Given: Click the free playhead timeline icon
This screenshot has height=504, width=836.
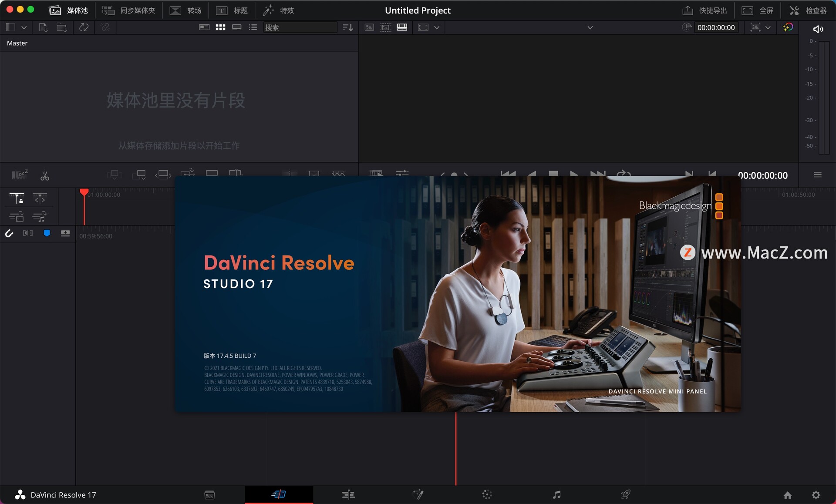Looking at the screenshot, I should click(x=40, y=198).
